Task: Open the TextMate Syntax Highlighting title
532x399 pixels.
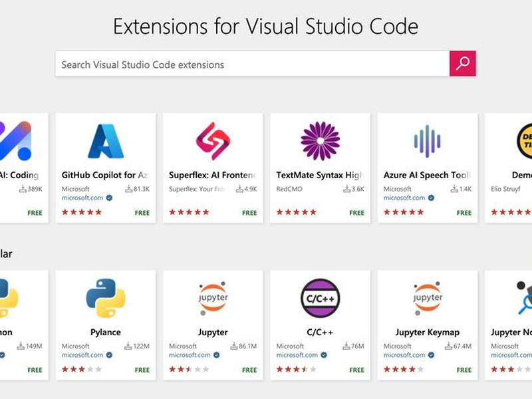Action: point(320,175)
